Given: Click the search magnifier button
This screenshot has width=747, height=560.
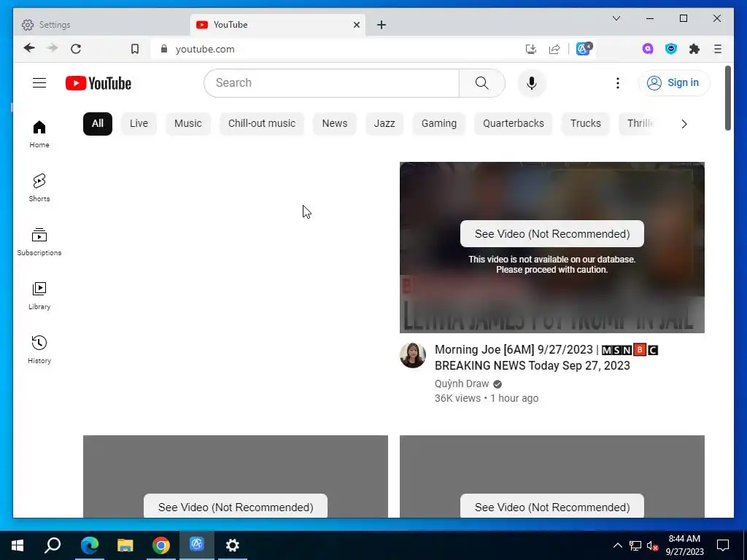Looking at the screenshot, I should coord(481,83).
